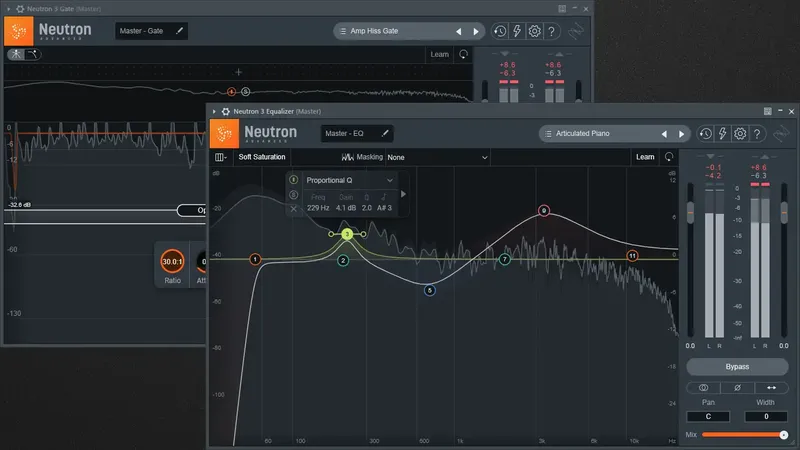Select EQ node 2
800x450 pixels.
coord(343,260)
